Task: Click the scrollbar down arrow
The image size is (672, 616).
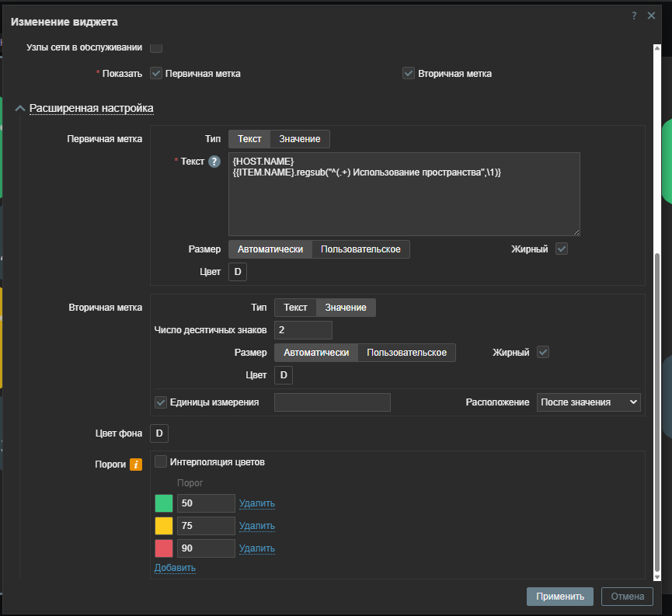Action: pos(657,577)
